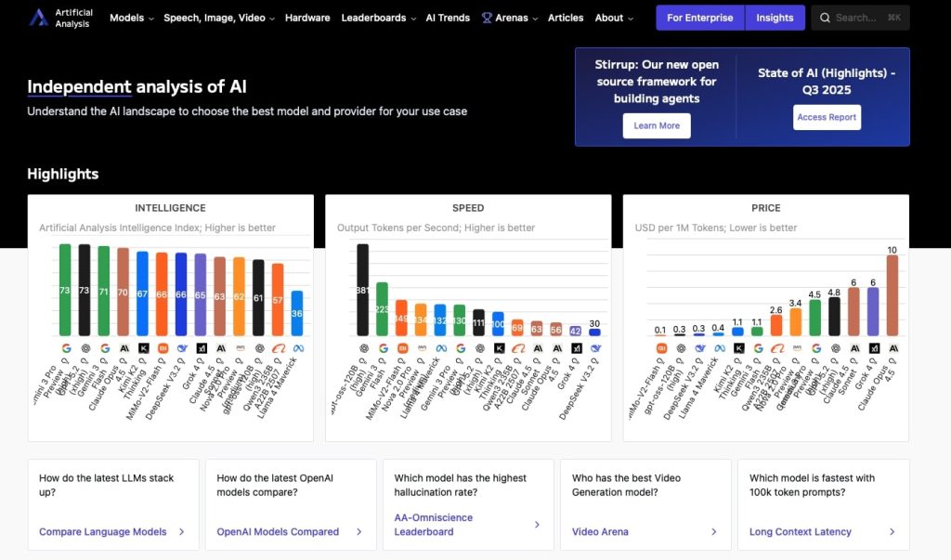Click the AWS logo in Speed chart
Image resolution: width=951 pixels, height=560 pixels.
click(x=421, y=347)
